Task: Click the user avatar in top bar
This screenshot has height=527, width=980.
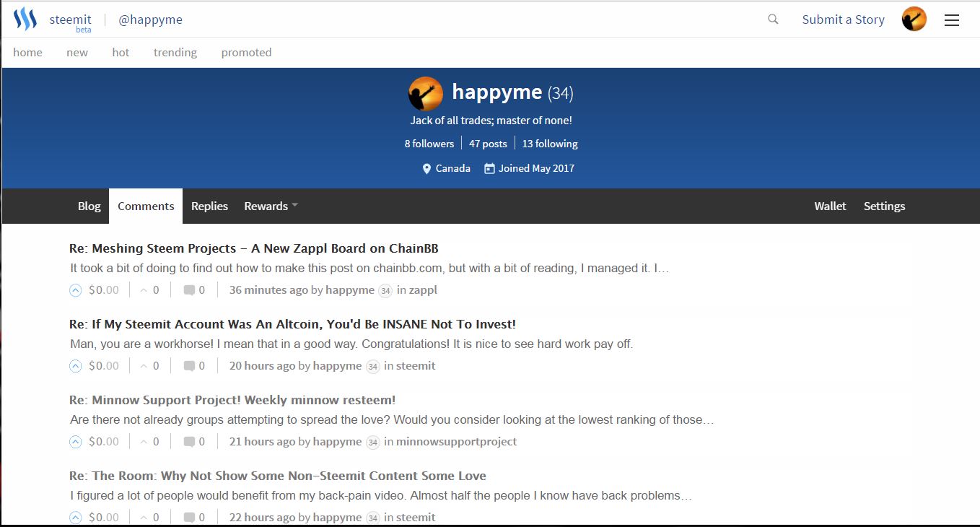Action: coord(914,19)
